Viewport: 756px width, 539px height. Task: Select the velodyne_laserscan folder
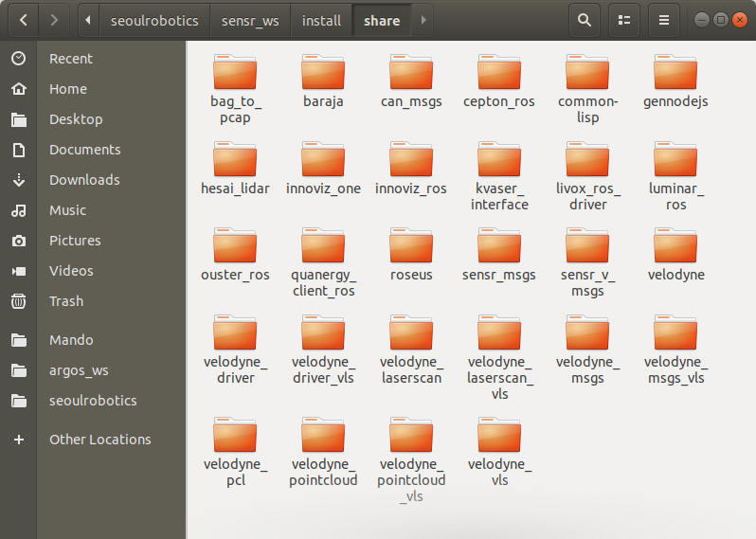coord(411,350)
